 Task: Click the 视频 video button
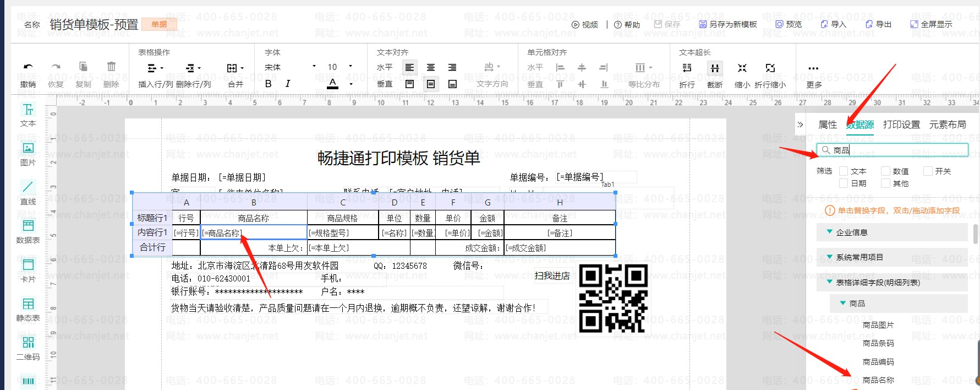tap(584, 25)
